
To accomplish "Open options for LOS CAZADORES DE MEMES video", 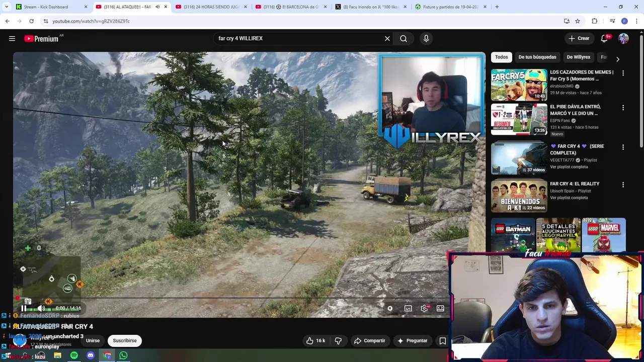I will point(623,73).
